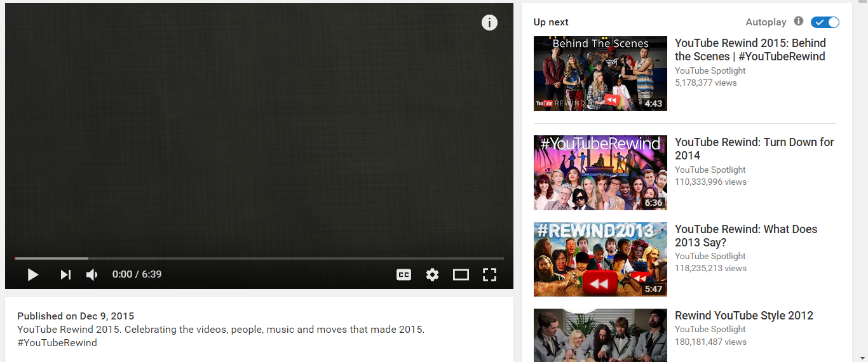Viewport: 868px width, 362px height.
Task: Open 'Rewind YouTube Style 2012' title
Action: 744,316
